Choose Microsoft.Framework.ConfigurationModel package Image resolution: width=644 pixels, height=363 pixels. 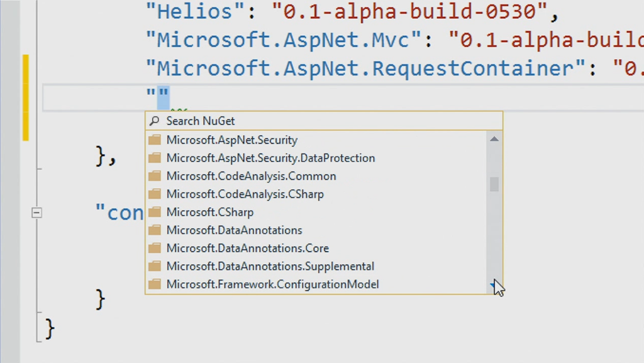pos(316,284)
